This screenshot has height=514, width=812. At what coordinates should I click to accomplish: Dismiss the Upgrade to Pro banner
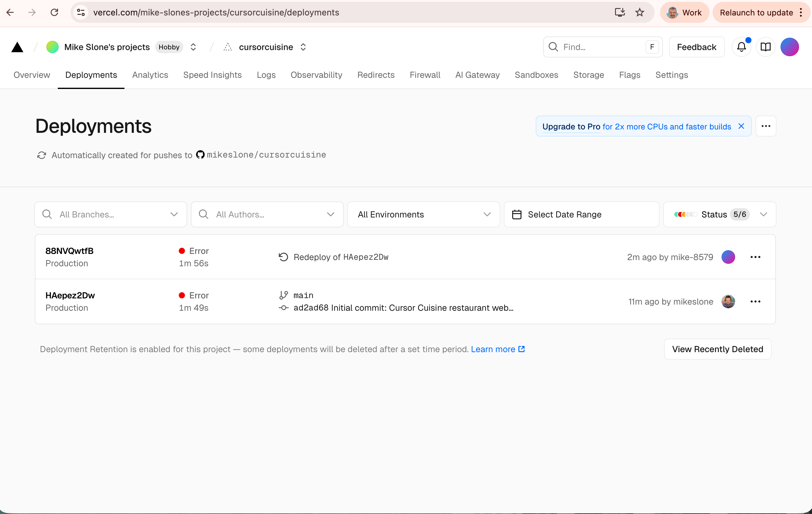pyautogui.click(x=741, y=126)
